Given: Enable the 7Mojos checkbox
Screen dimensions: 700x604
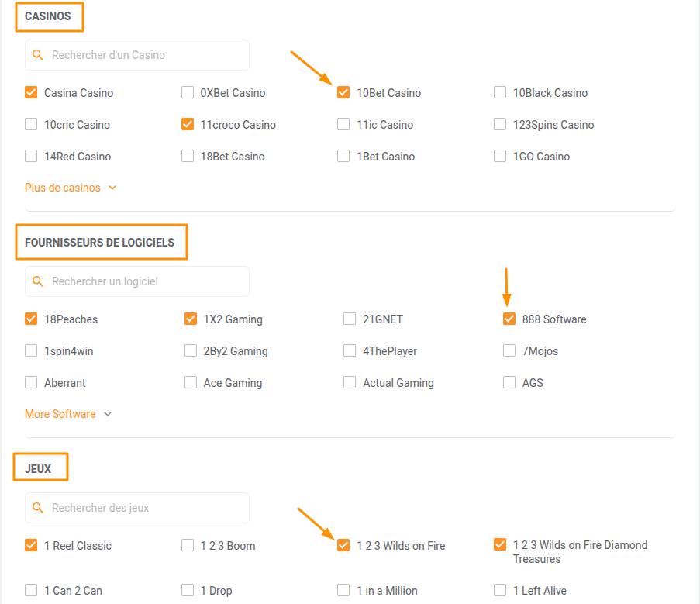Looking at the screenshot, I should 509,350.
